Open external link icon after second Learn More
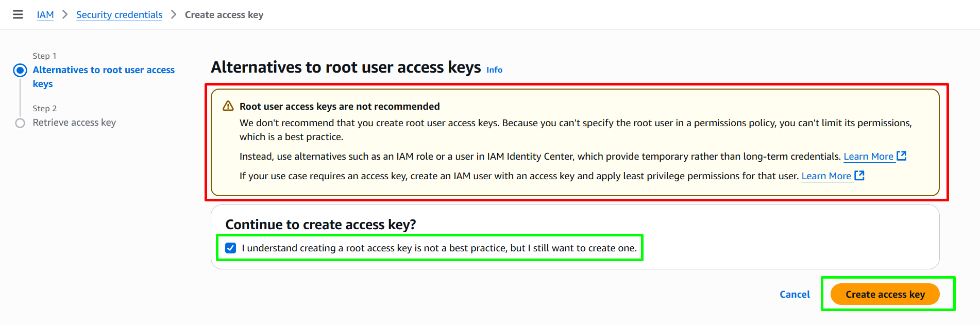 859,176
